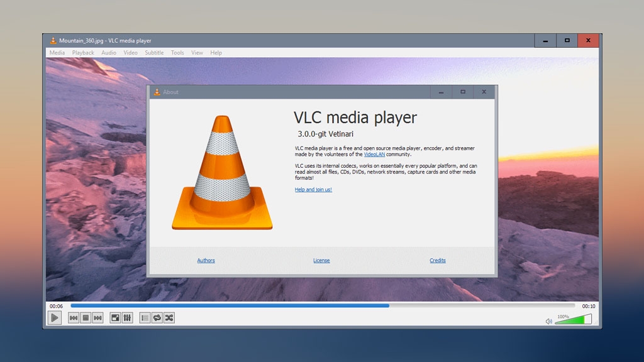Open the License link
644x362 pixels.
321,260
